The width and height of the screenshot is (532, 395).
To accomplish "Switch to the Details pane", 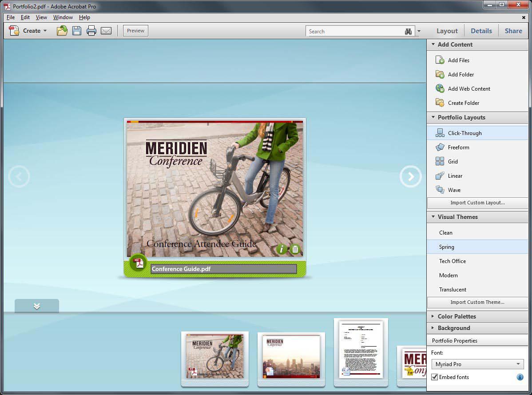I will tap(481, 31).
